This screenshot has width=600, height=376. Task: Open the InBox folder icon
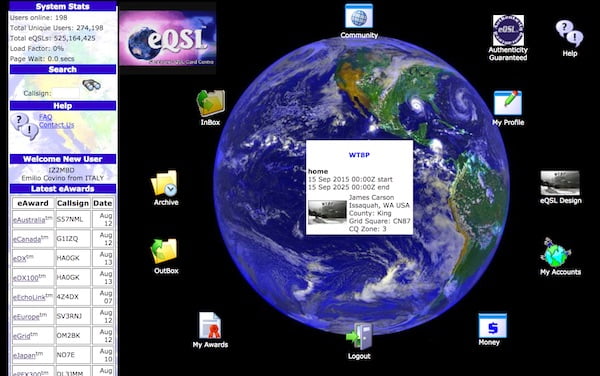(x=210, y=103)
